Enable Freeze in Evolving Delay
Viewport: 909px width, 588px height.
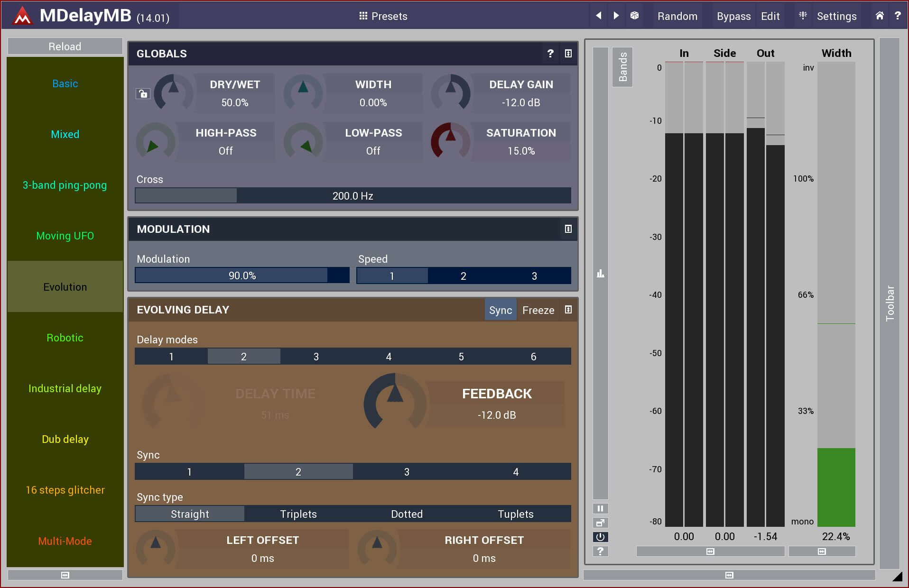tap(538, 310)
